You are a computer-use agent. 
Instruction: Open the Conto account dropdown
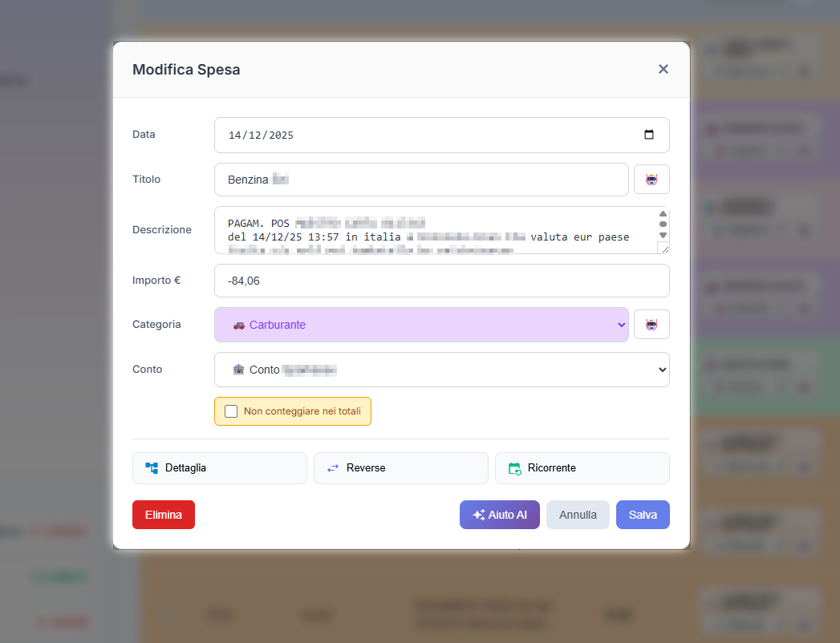[442, 370]
